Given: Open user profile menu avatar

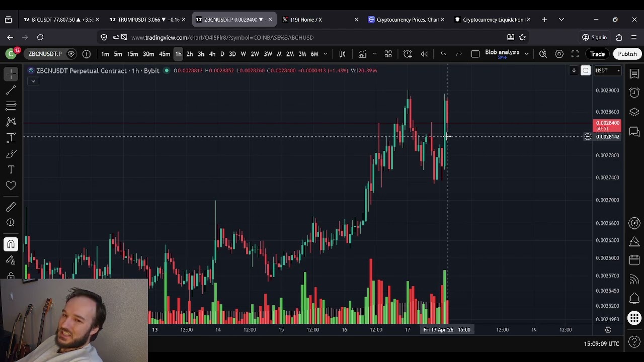Looking at the screenshot, I should tap(11, 54).
